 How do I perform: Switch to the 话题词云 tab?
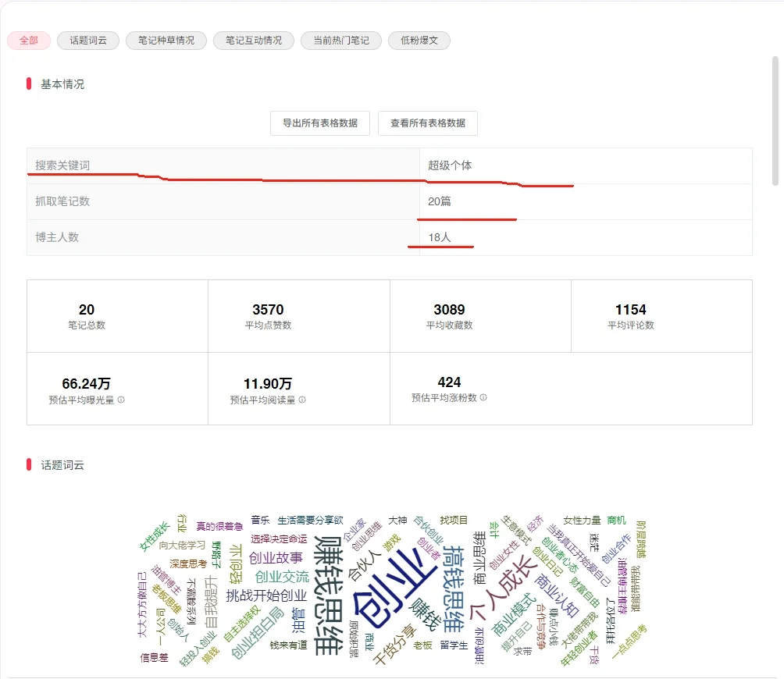(87, 41)
